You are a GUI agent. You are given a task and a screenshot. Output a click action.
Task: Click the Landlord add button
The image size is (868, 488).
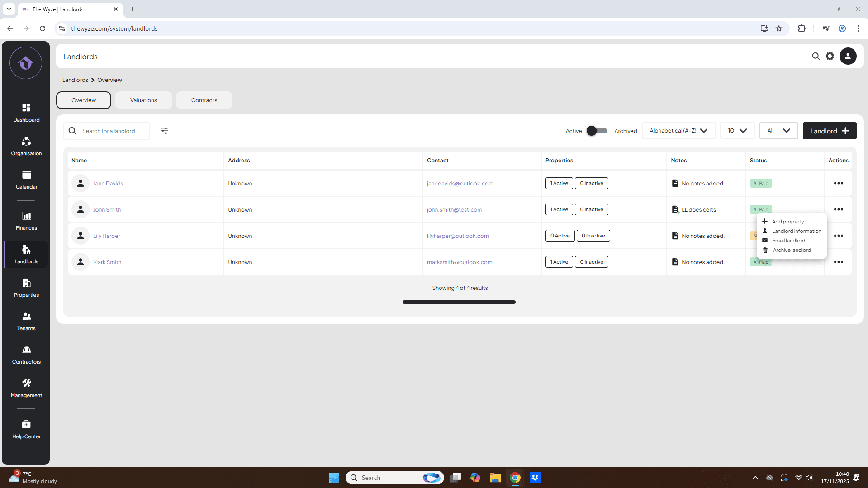[829, 131]
